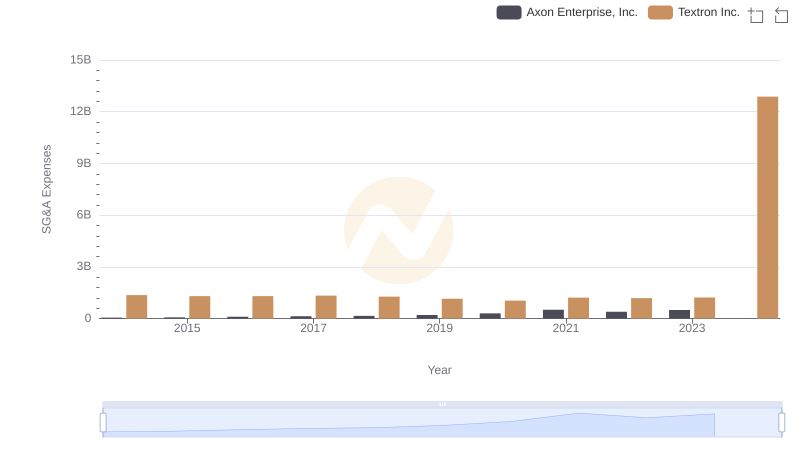Viewport: 800px width, 461px height.
Task: Click the zoom reset icon
Action: (781, 15)
